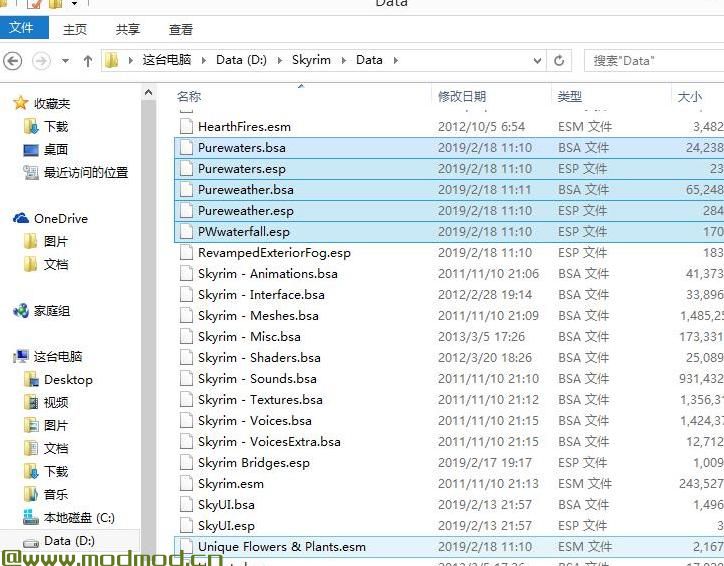Select file icon of HearthFires.esm
This screenshot has width=724, height=566.
tap(186, 126)
